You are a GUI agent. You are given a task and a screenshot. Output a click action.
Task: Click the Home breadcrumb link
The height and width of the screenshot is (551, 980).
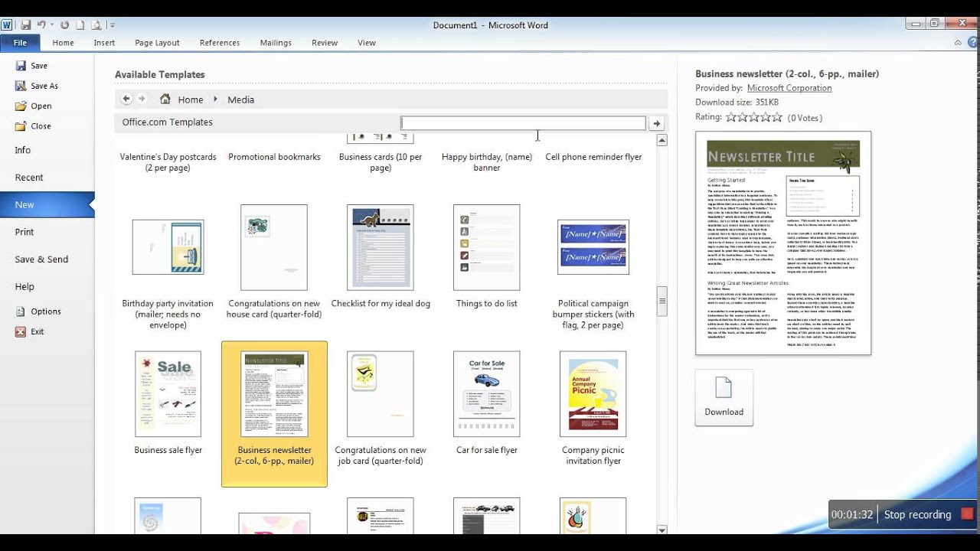(191, 99)
